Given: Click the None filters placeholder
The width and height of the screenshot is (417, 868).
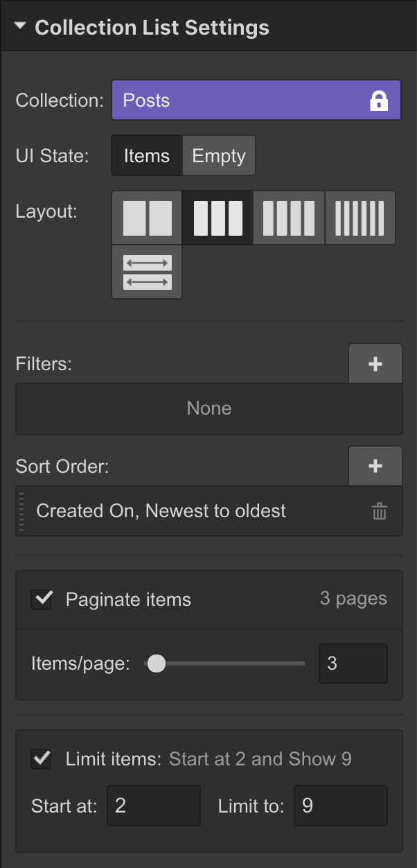Looking at the screenshot, I should (208, 408).
